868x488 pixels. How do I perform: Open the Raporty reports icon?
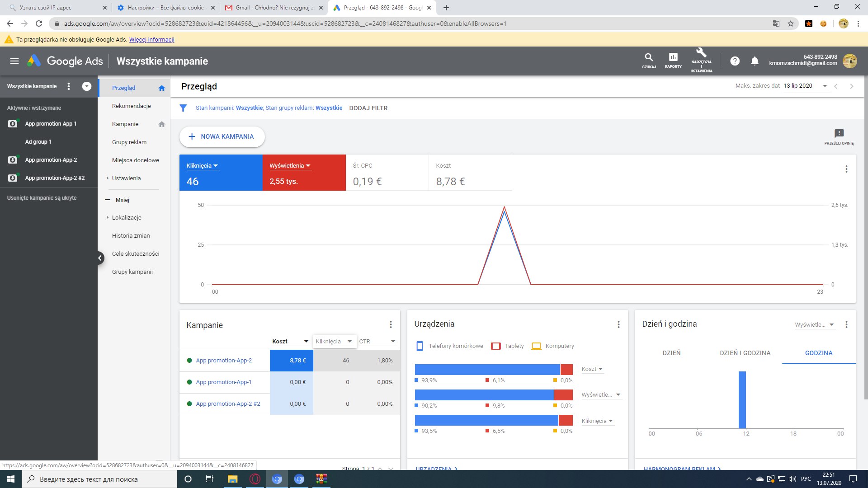click(x=673, y=61)
